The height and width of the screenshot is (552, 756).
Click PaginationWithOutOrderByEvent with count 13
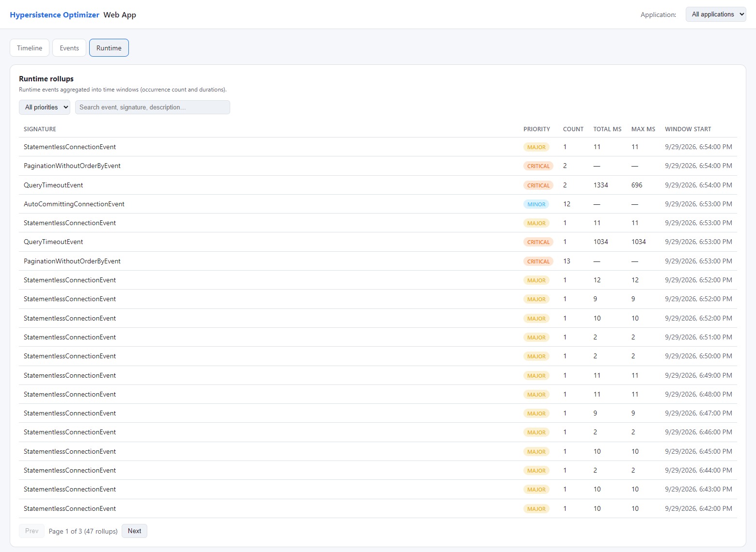tap(72, 261)
